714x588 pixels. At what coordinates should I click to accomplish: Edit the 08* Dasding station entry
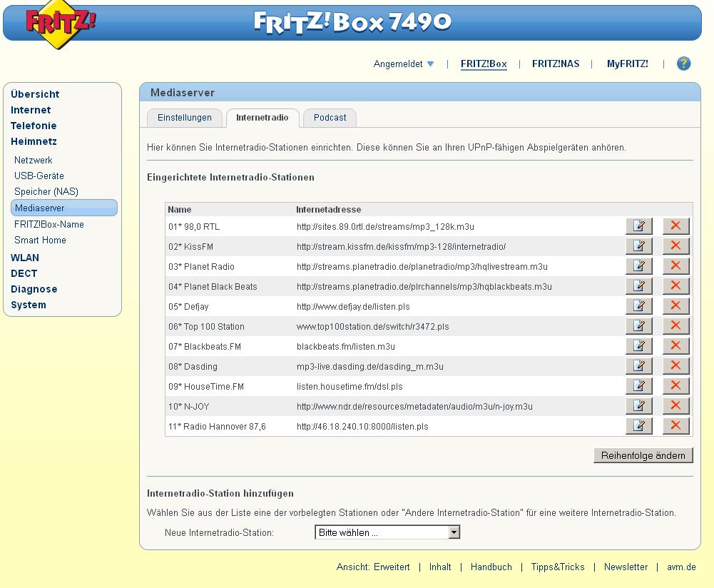639,366
